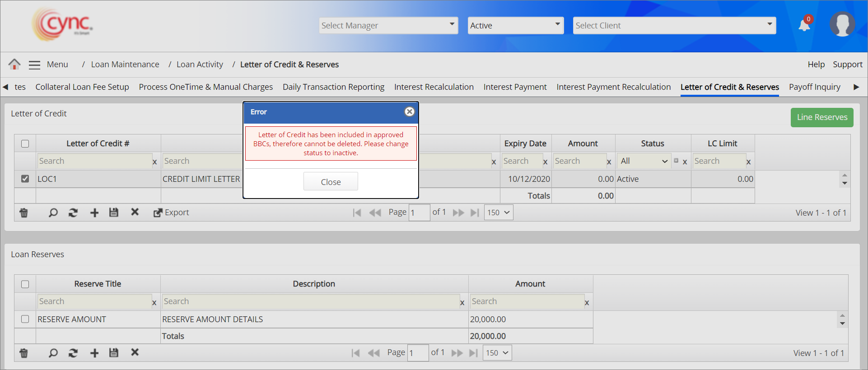Toggle select-all checkbox in Loan Reserves header
This screenshot has height=370, width=868.
pos(25,284)
